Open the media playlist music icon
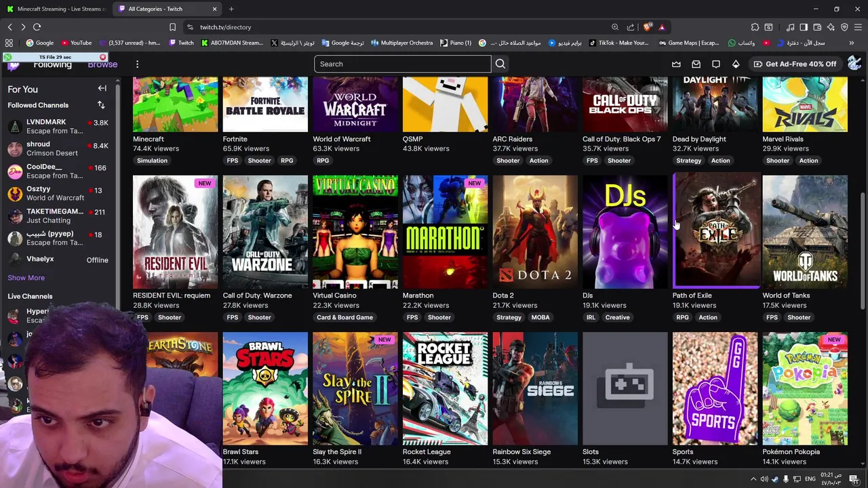The width and height of the screenshot is (868, 488). (790, 27)
